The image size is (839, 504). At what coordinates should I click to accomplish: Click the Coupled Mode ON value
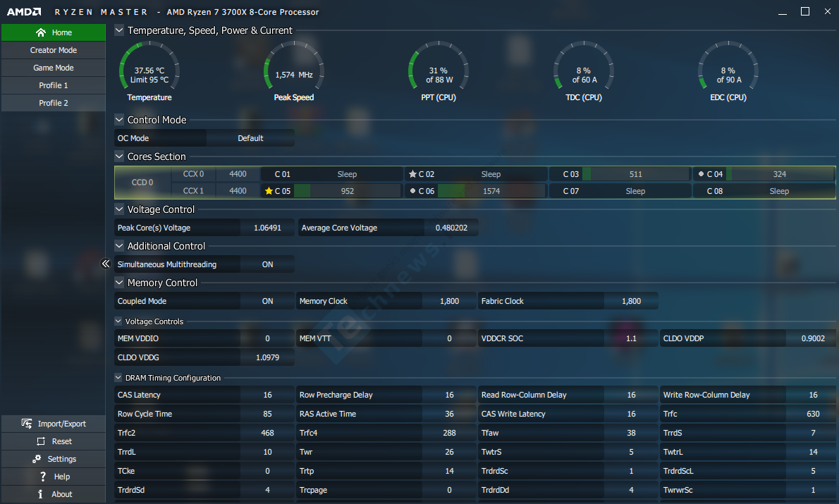pos(267,301)
